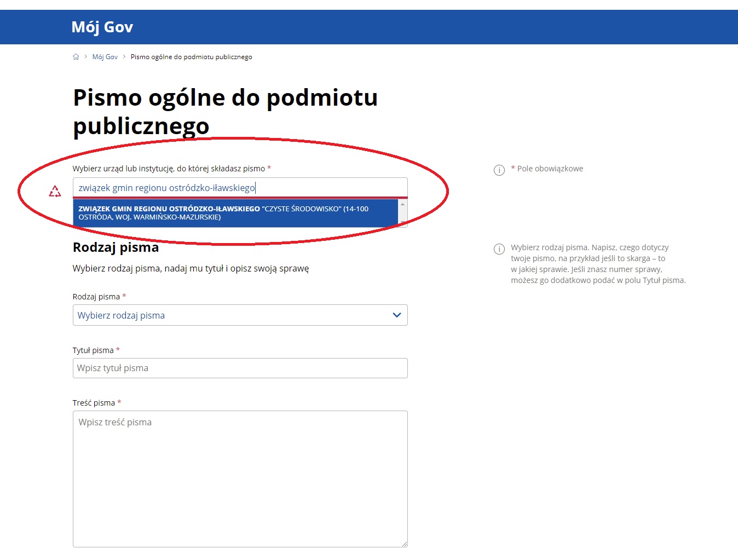Click the Treść pisma text area

pyautogui.click(x=240, y=479)
